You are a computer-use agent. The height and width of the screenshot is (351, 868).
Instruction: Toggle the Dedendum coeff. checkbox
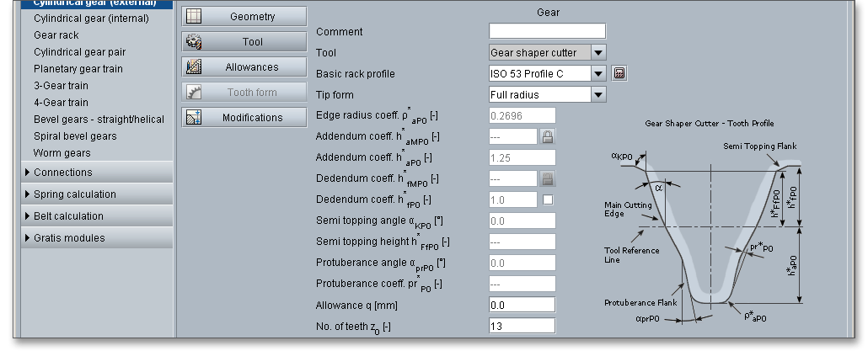(x=548, y=199)
